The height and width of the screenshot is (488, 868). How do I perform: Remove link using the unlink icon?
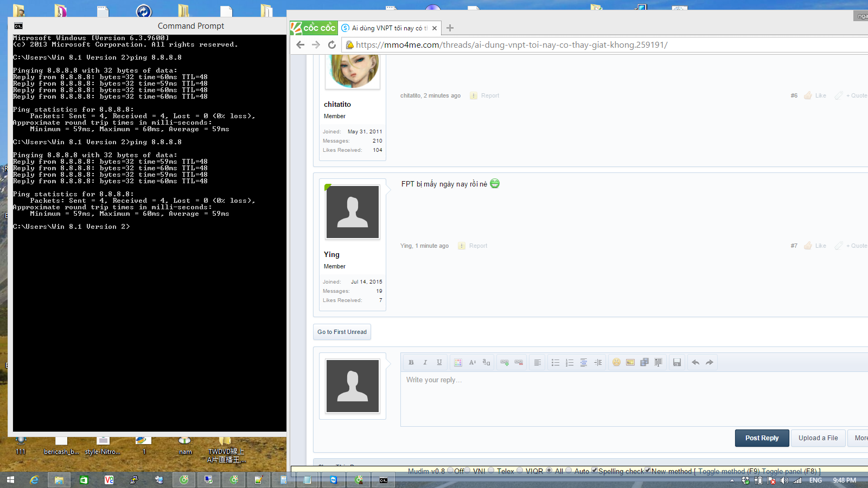point(519,362)
